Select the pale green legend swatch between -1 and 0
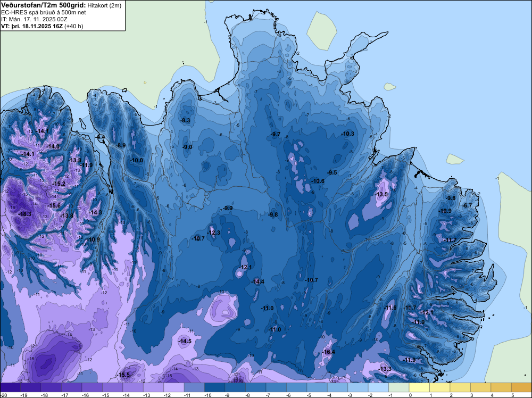The image size is (532, 398). click(x=399, y=387)
